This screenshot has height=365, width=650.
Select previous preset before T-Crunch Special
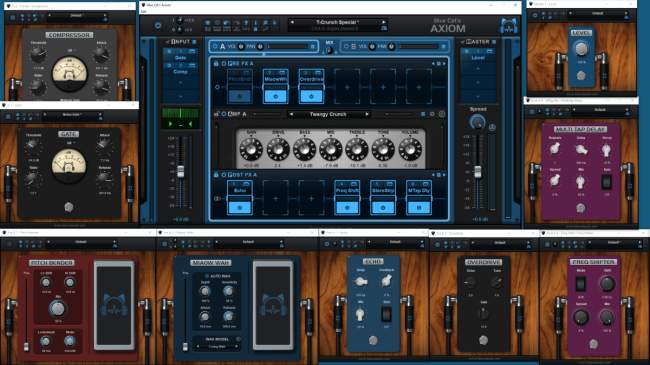tap(292, 22)
